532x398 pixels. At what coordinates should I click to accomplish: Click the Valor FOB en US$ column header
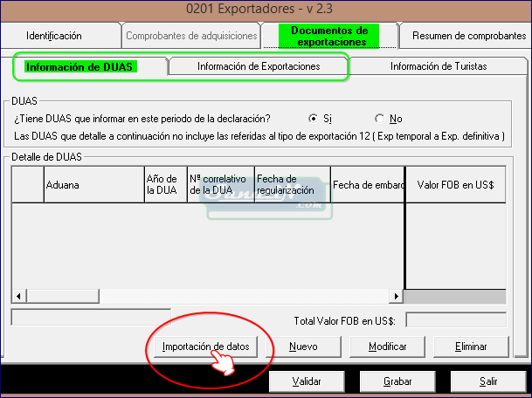click(456, 185)
